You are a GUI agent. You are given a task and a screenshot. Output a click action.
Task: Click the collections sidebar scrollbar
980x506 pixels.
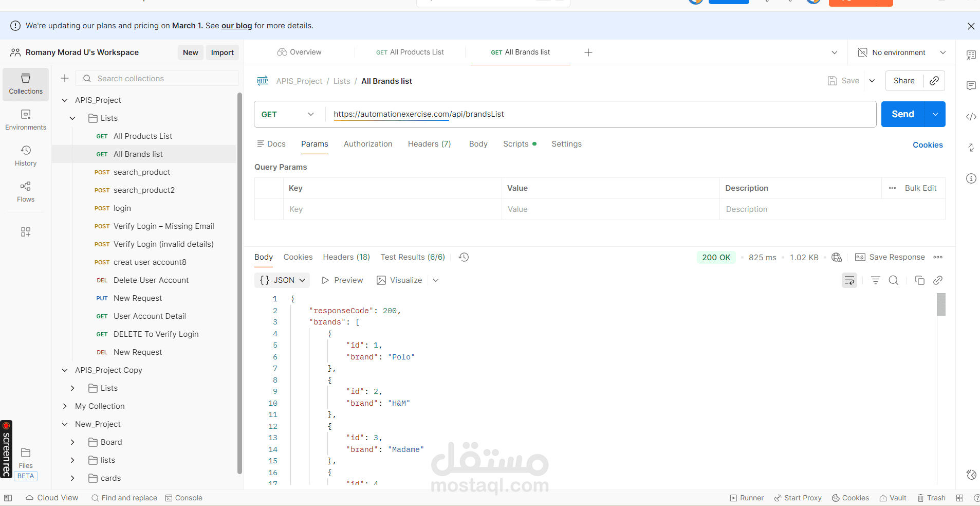[x=239, y=283]
